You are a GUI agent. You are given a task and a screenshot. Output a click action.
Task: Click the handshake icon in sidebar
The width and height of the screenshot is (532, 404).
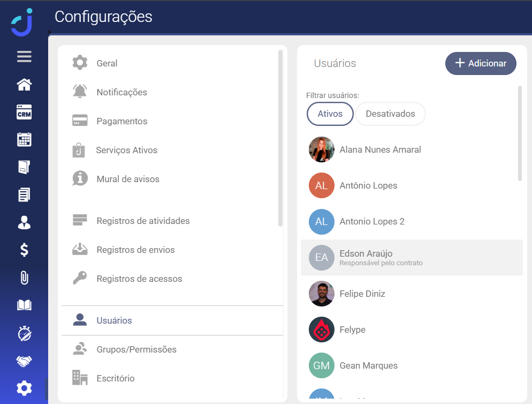(24, 361)
